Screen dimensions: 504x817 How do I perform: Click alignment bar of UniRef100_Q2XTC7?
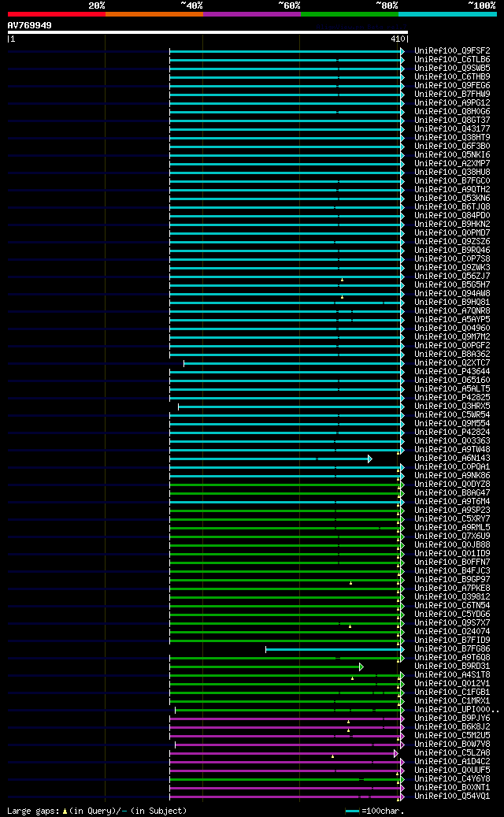point(294,364)
